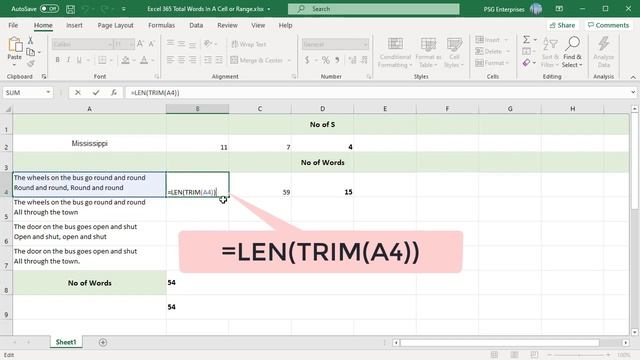The width and height of the screenshot is (640, 360).
Task: Click Page Break Preview status icon
Action: 534,355
